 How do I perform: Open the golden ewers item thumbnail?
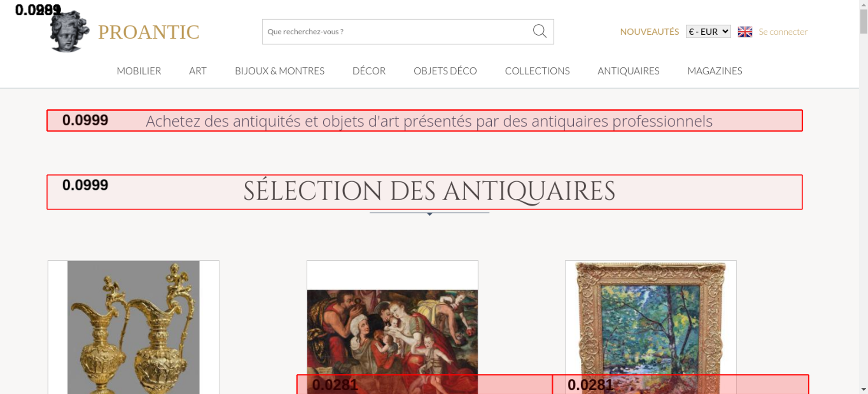tap(133, 325)
